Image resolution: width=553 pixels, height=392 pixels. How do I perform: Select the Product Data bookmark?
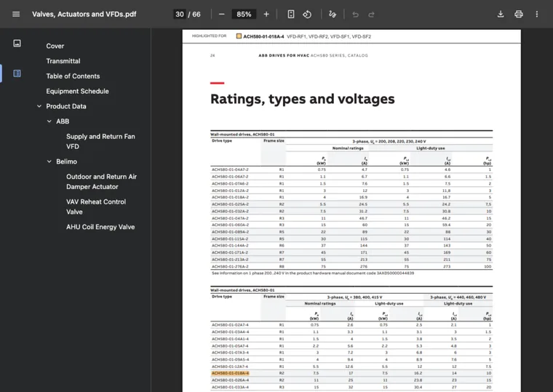click(66, 106)
